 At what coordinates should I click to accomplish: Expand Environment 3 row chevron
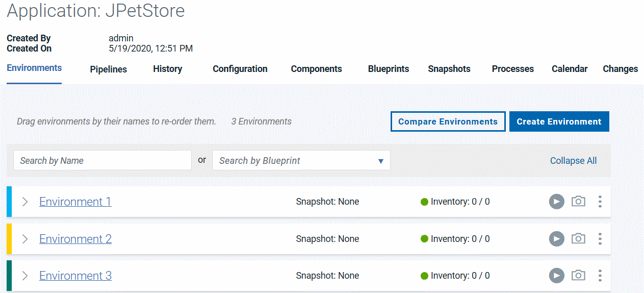tap(24, 276)
